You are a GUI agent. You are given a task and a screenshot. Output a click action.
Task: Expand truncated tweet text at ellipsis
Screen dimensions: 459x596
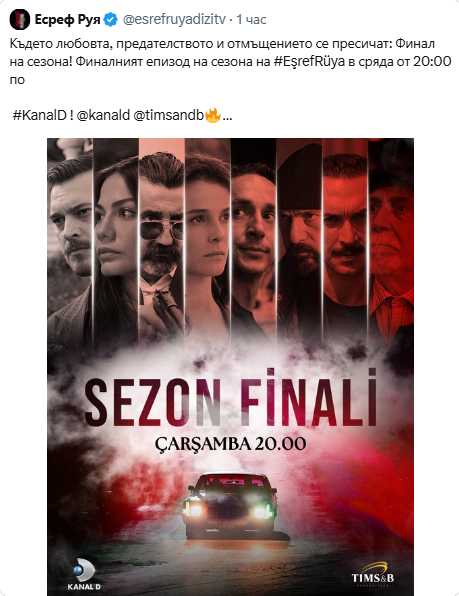(227, 116)
